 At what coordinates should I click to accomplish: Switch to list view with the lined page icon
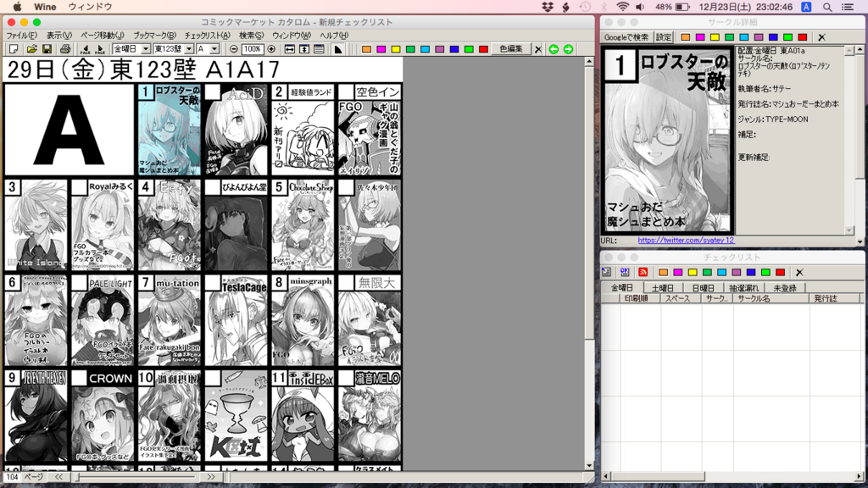click(x=319, y=49)
